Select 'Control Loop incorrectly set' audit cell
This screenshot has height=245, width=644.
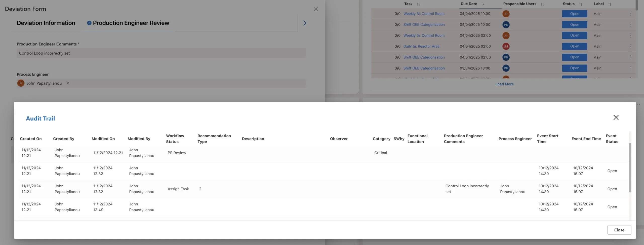(467, 189)
